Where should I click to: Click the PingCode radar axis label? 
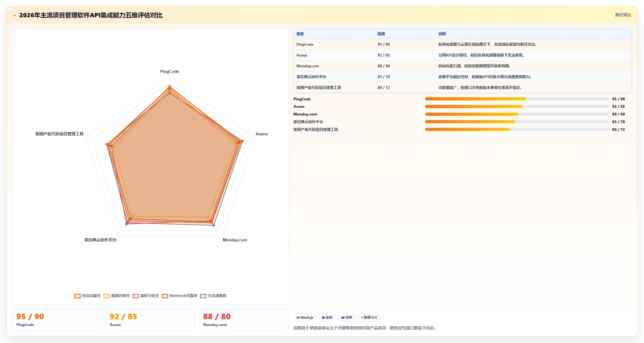(169, 72)
